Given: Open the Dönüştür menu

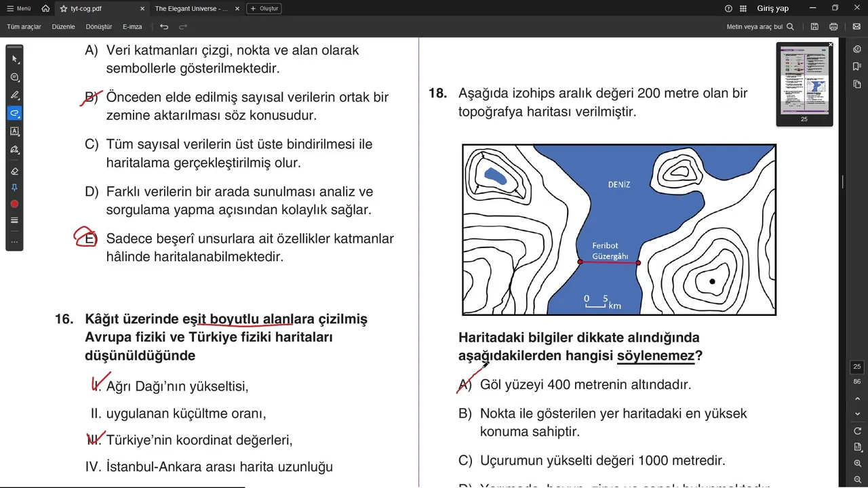Looking at the screenshot, I should click(x=99, y=27).
